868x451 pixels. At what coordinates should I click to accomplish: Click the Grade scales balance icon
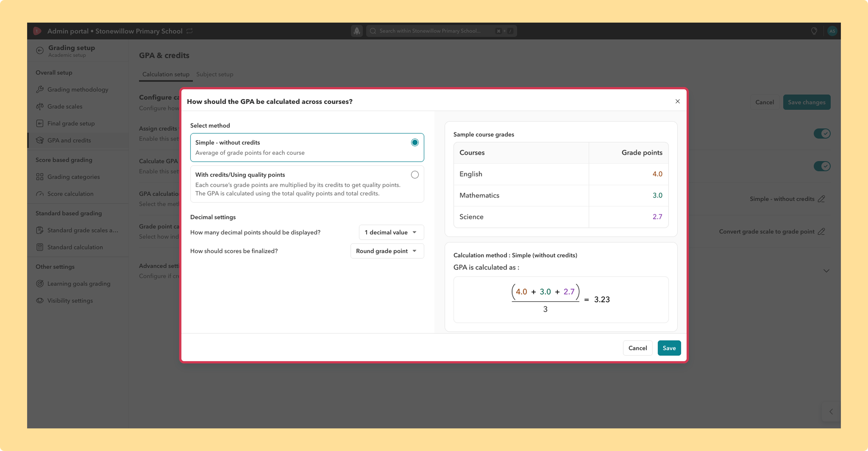[x=40, y=107]
